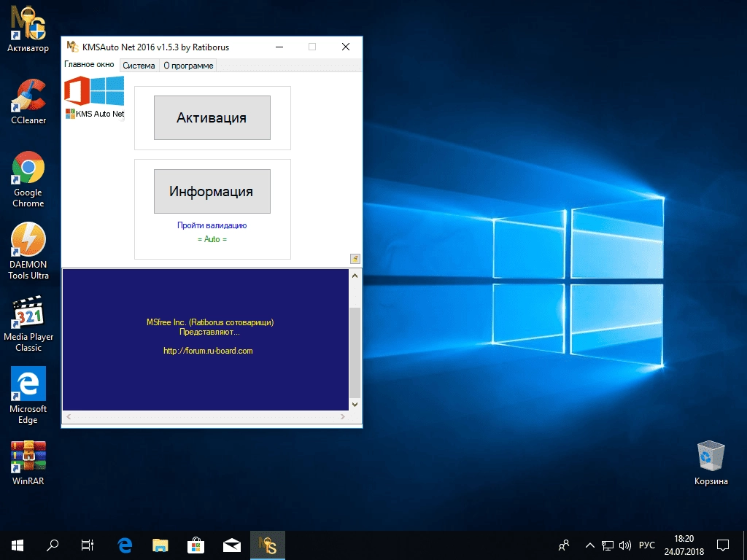Open DAEMON Tools Ultra shortcut

28,251
